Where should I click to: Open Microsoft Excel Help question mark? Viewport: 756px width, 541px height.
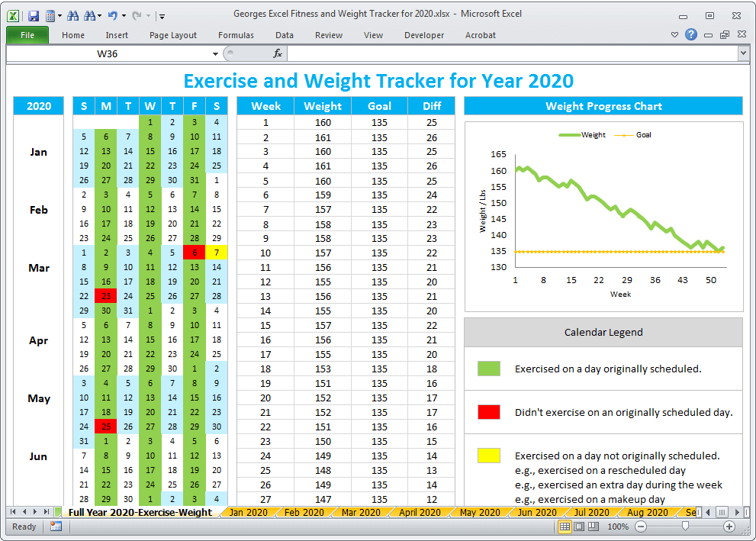(x=690, y=34)
